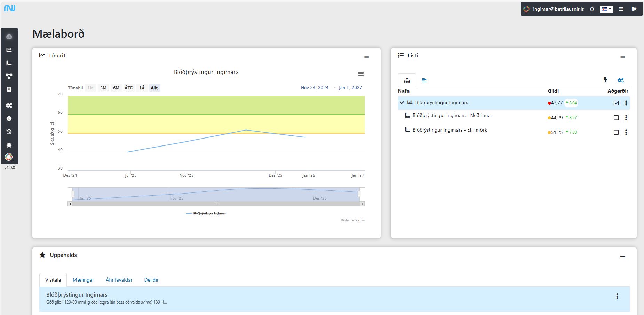Viewport: 644px width, 315px height.
Task: Click the chart navigator right scroll arrow
Action: [x=362, y=204]
